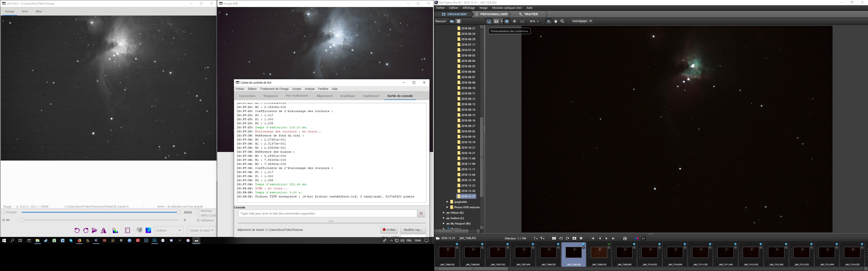Click the side-by-side comparison icon in DxO

tap(496, 21)
